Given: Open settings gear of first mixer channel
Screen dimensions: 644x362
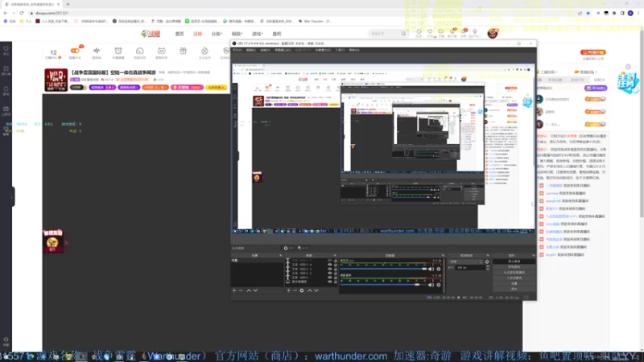Looking at the screenshot, I should [x=439, y=269].
